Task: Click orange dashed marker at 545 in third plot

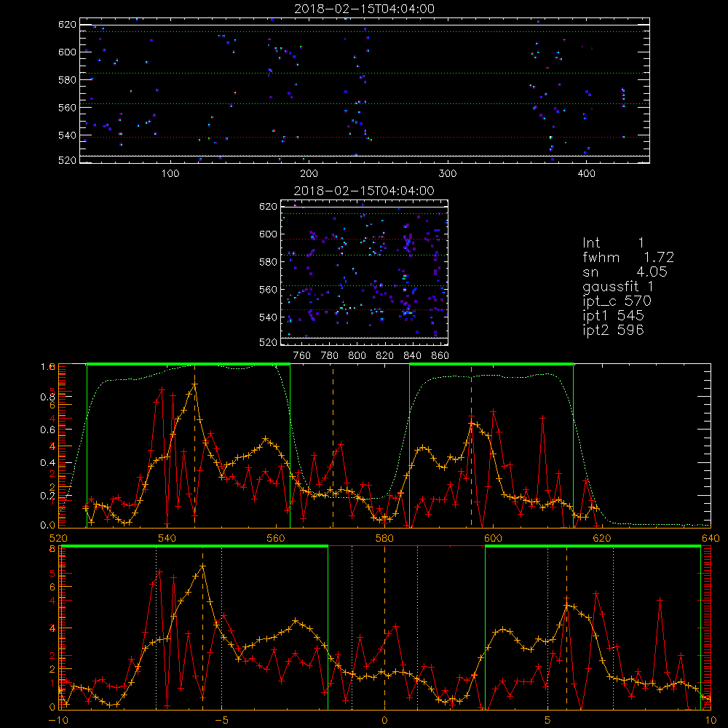Action: [x=194, y=446]
